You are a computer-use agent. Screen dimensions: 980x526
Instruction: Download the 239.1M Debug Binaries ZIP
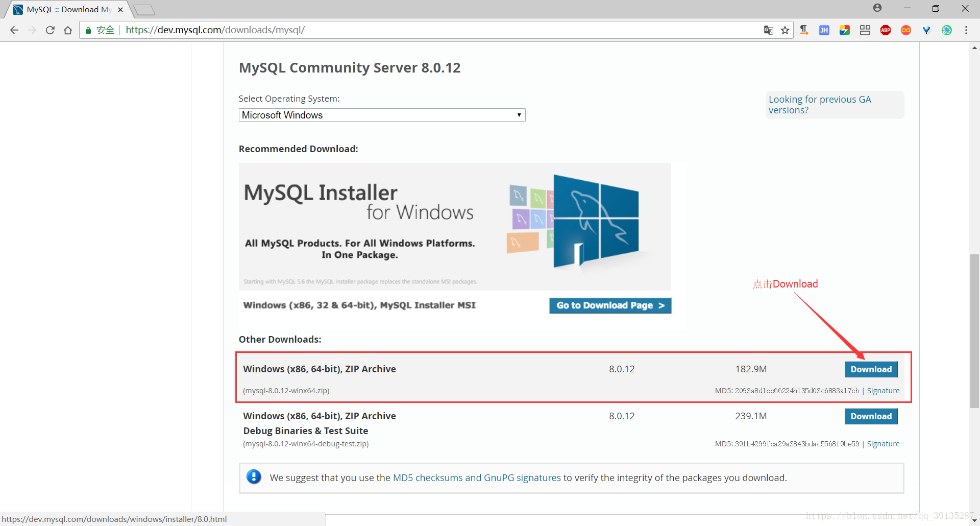tap(871, 416)
